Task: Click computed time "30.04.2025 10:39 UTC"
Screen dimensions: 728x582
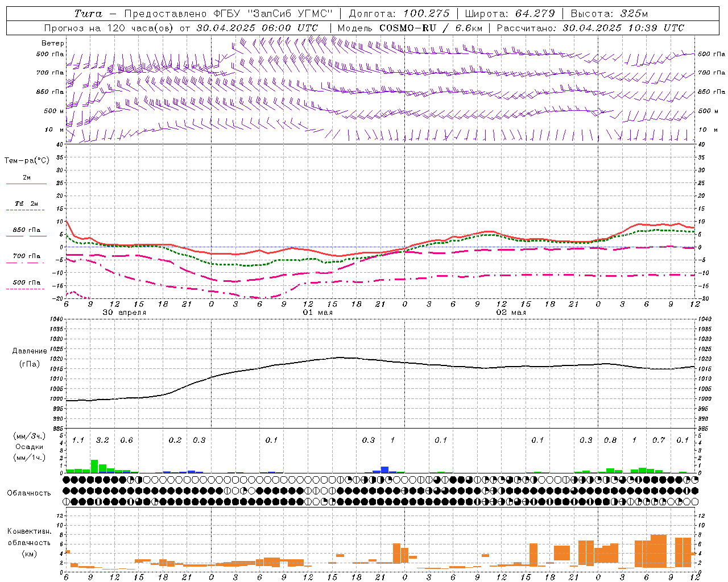Action: pos(623,28)
